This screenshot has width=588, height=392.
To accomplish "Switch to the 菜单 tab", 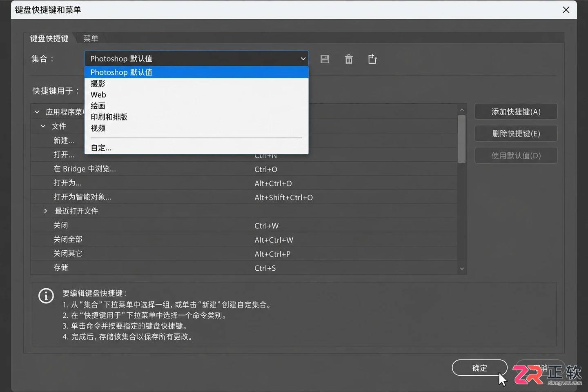I will (x=91, y=38).
